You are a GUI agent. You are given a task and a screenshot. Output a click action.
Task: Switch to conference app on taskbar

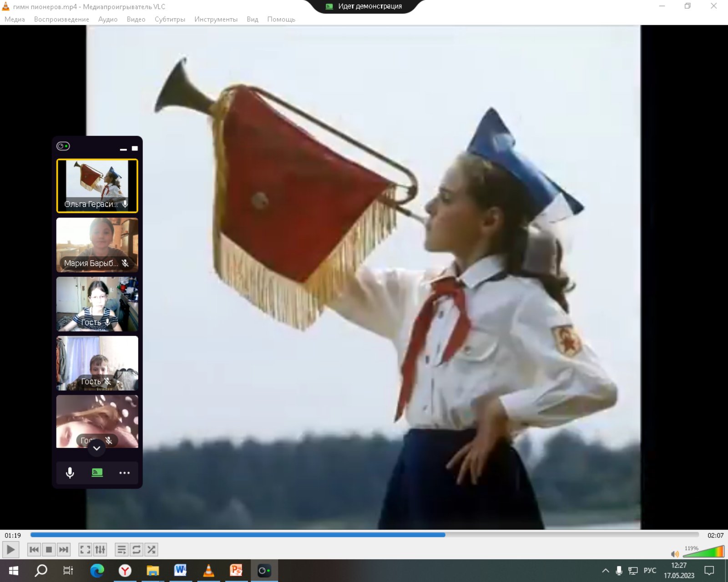click(264, 571)
